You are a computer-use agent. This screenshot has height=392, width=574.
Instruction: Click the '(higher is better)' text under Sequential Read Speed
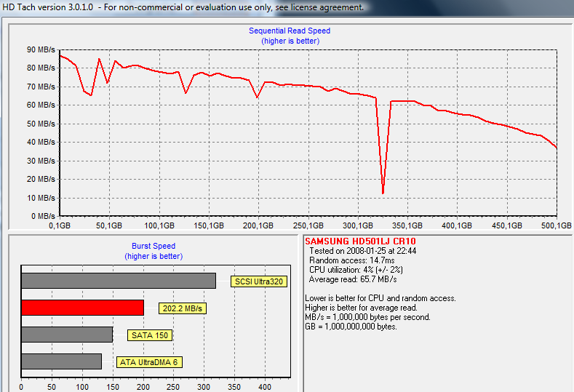(290, 41)
